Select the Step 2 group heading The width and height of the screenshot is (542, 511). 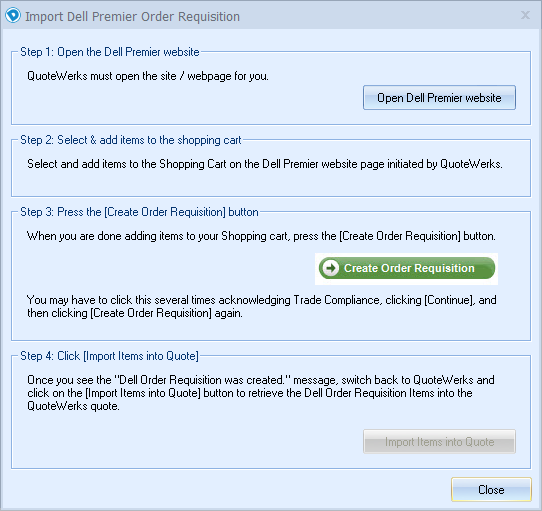coord(131,140)
